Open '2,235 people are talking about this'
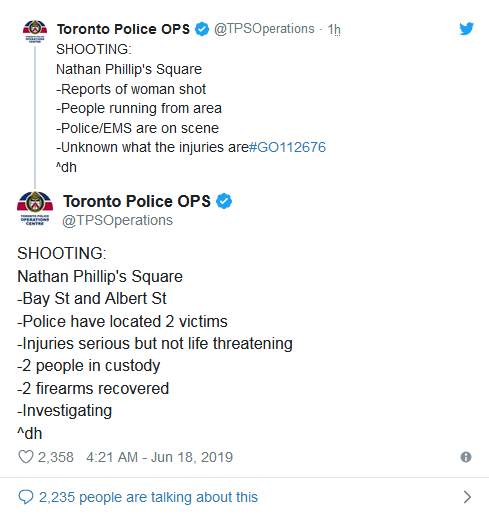Screen dimensions: 489x514 click(148, 497)
